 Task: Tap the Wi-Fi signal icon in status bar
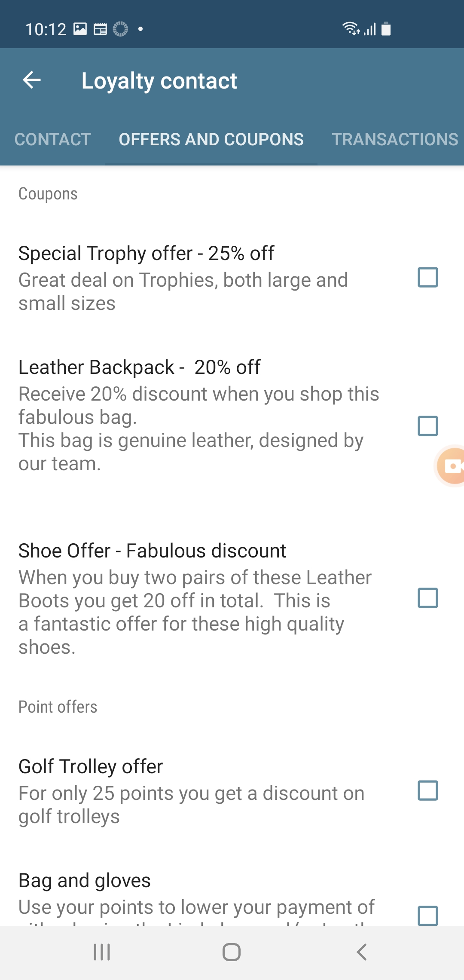[x=350, y=28]
